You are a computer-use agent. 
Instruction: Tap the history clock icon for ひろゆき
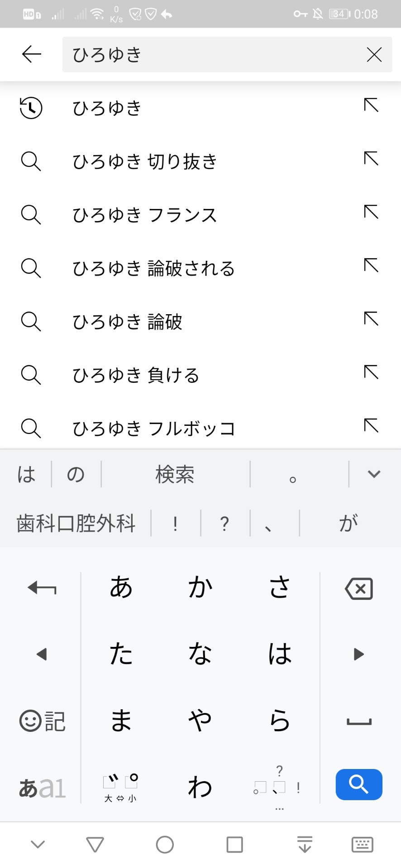31,108
